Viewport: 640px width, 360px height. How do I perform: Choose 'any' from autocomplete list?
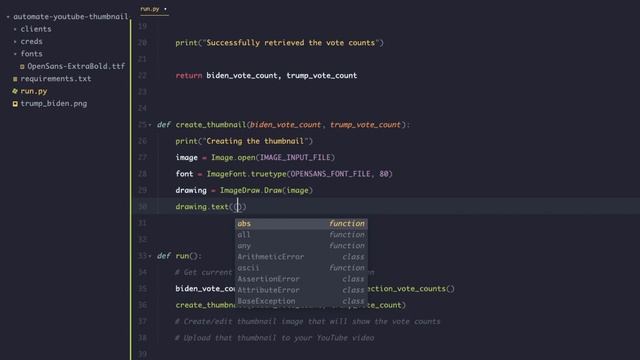[x=301, y=246]
